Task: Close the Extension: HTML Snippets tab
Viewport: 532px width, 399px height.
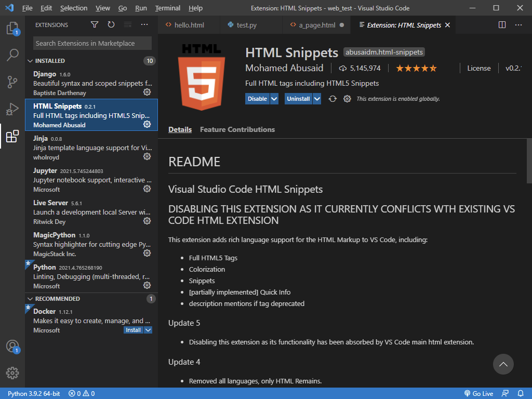Action: (x=447, y=25)
